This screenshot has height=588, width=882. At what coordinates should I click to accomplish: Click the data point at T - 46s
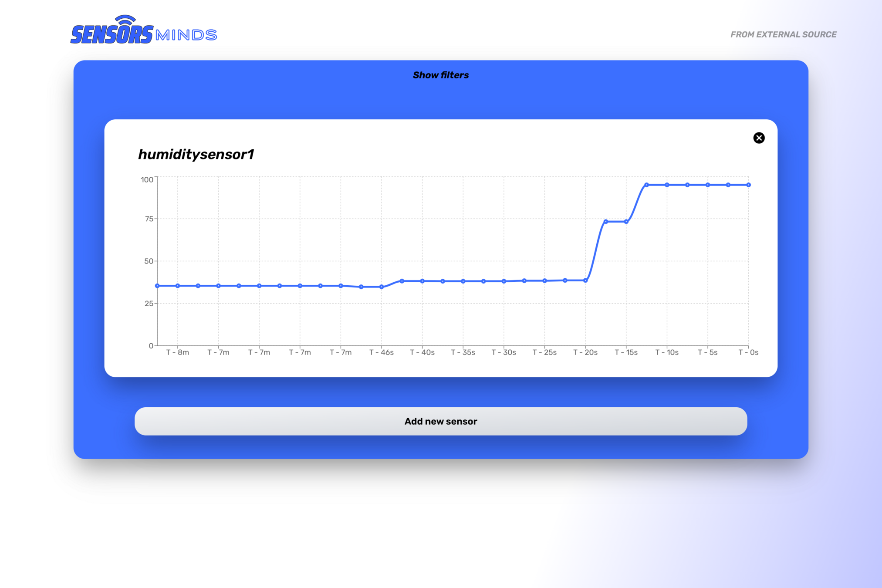[382, 287]
